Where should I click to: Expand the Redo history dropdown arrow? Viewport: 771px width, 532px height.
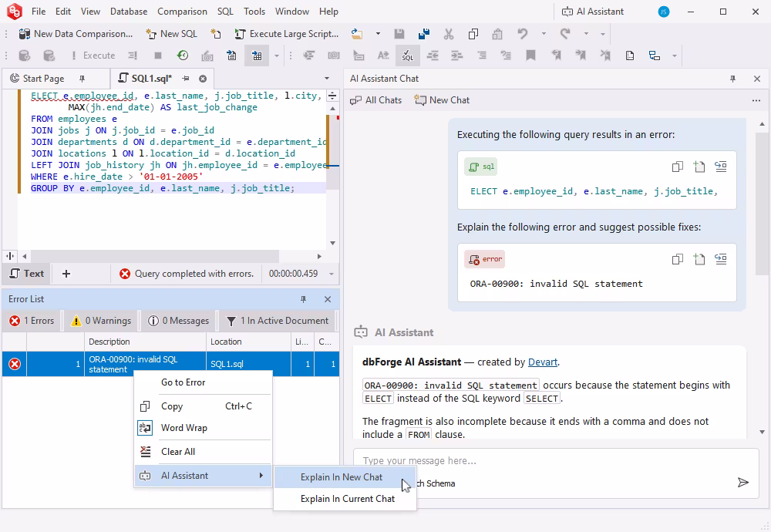(x=586, y=34)
